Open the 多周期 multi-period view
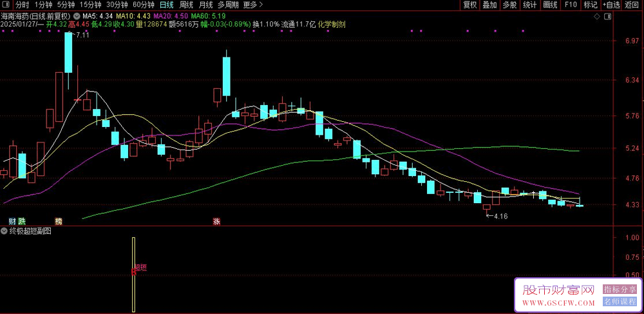644x314 pixels. click(x=227, y=5)
